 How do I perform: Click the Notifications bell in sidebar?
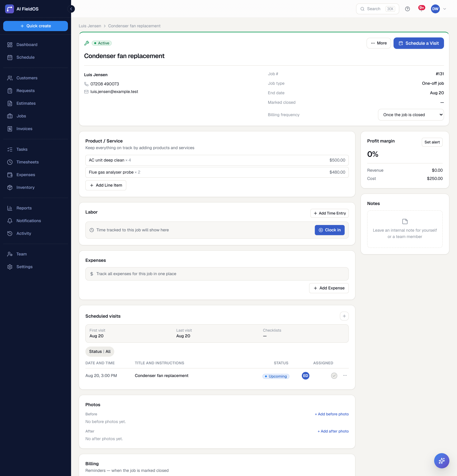(10, 221)
